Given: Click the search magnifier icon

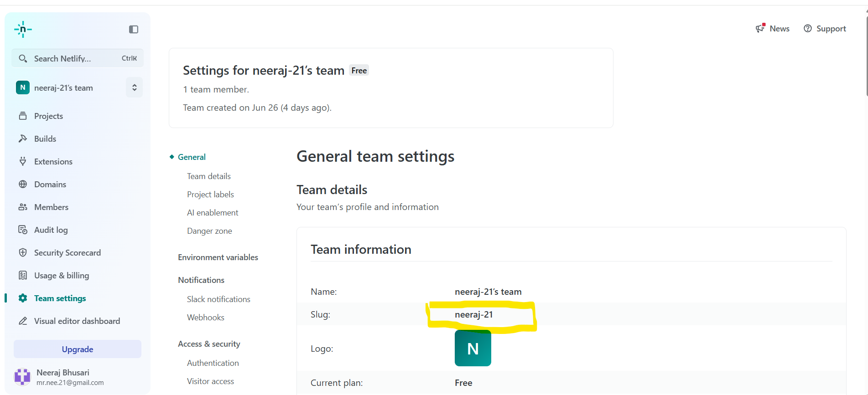Looking at the screenshot, I should [23, 58].
